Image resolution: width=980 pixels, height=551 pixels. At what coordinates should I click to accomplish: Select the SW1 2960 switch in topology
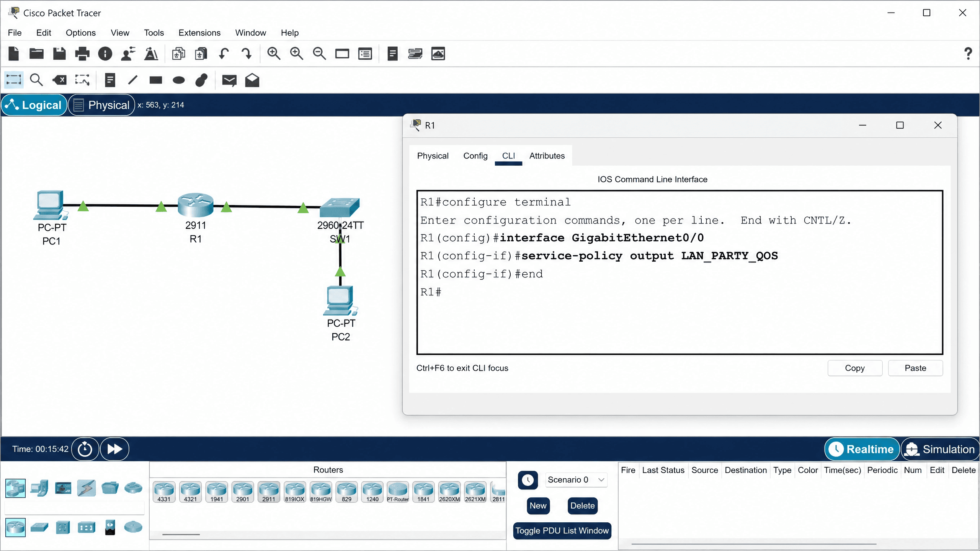[340, 207]
